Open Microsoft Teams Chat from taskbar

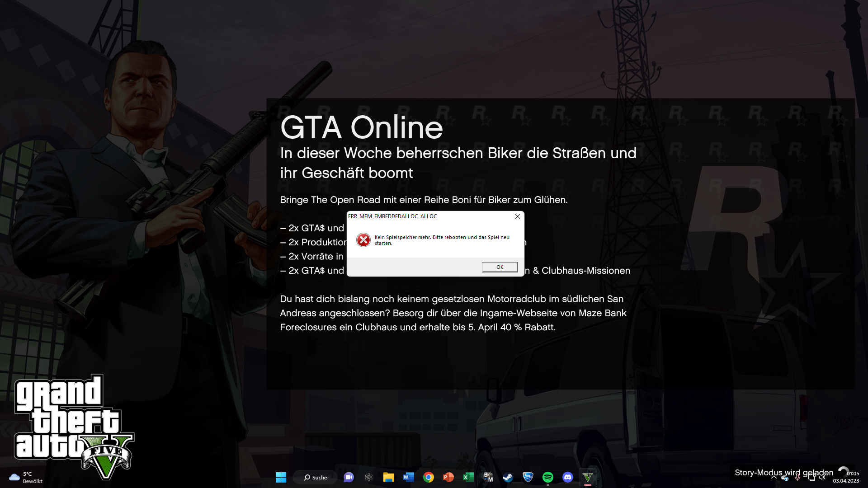tap(349, 477)
